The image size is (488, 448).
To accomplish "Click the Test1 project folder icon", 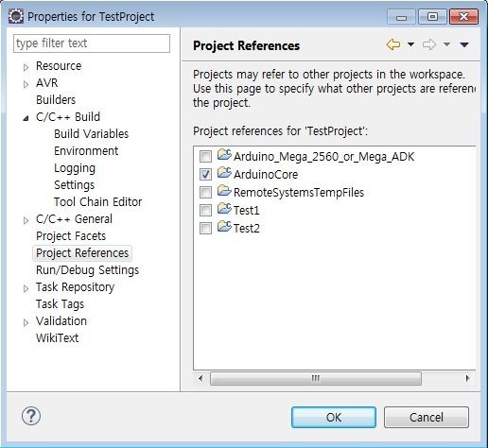I will (x=224, y=208).
